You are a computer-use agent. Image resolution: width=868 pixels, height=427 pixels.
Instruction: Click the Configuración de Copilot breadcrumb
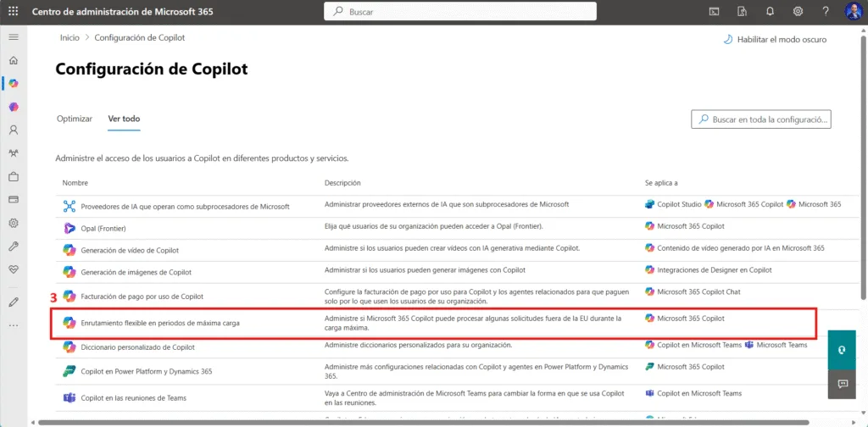140,37
